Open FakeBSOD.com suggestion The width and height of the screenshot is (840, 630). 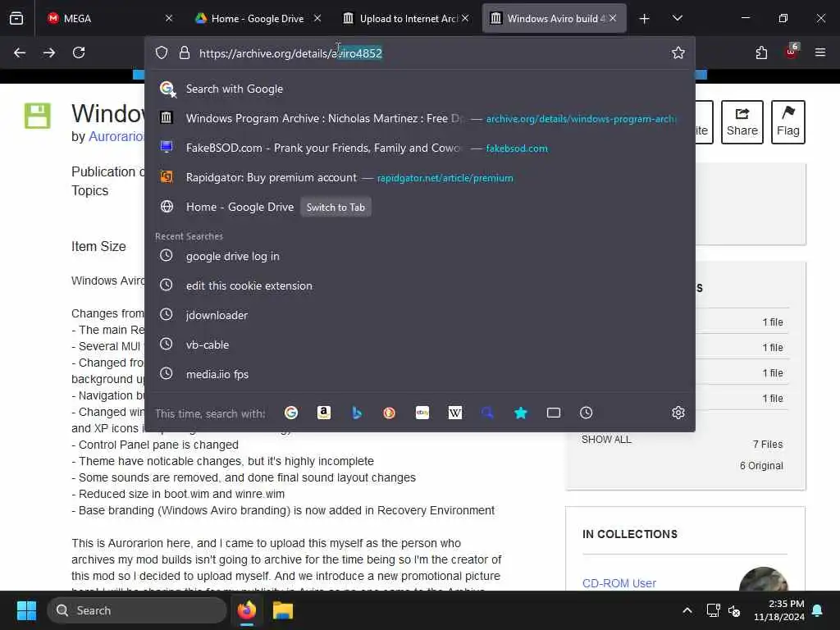click(420, 148)
